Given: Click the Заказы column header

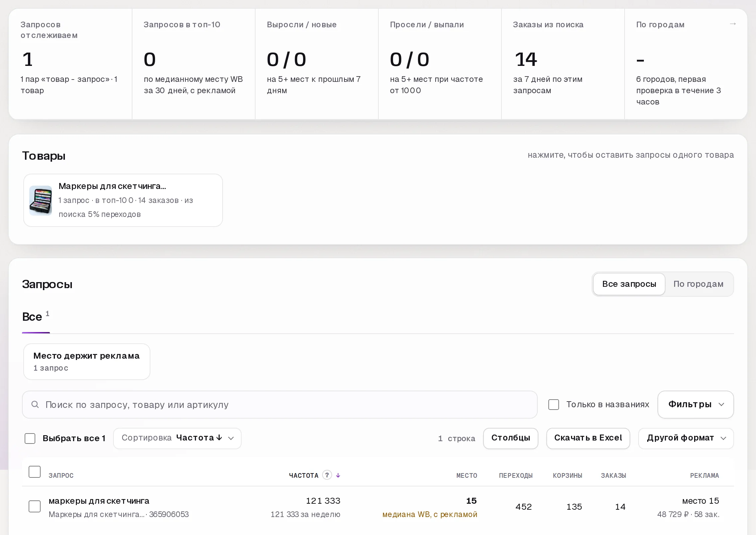Looking at the screenshot, I should coord(614,476).
